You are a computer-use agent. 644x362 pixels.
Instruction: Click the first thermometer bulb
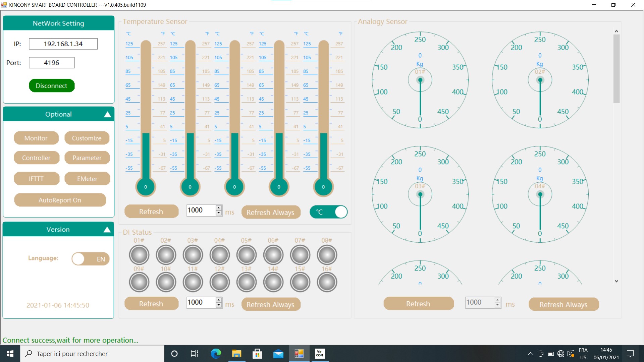pyautogui.click(x=146, y=187)
